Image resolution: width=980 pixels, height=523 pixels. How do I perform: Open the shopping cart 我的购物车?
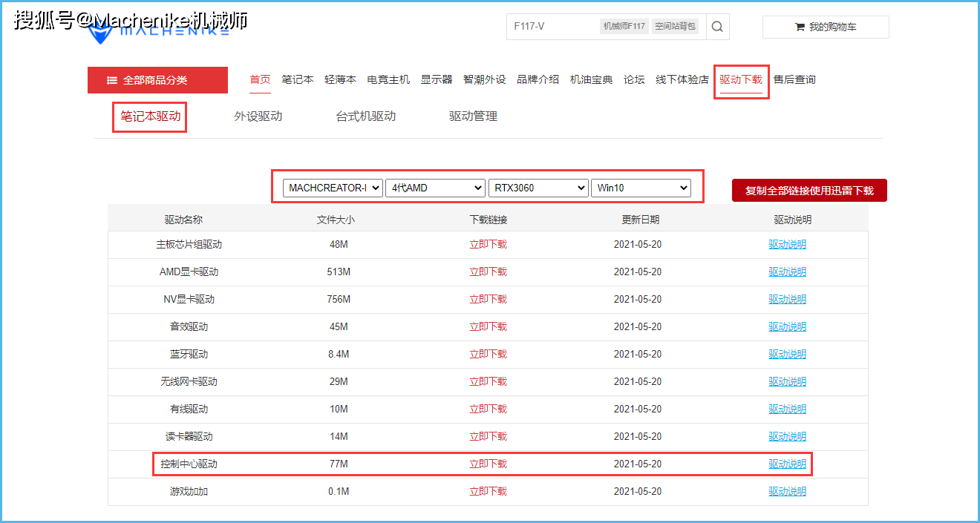826,27
